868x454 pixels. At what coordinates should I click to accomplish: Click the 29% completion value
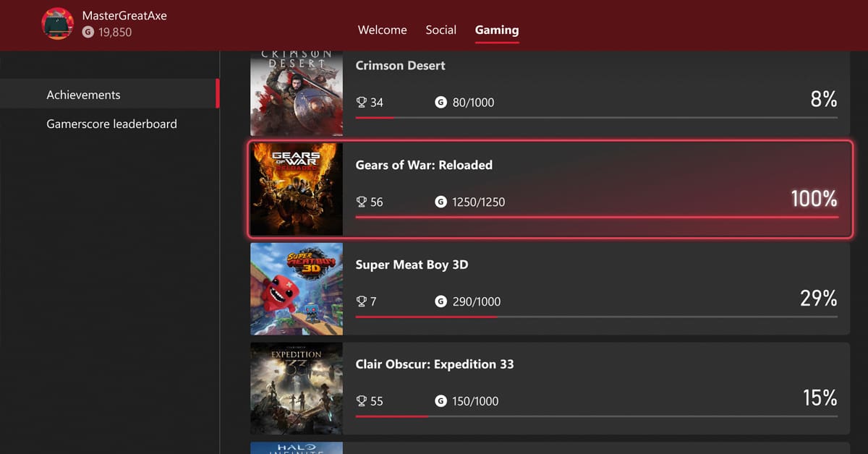click(819, 298)
